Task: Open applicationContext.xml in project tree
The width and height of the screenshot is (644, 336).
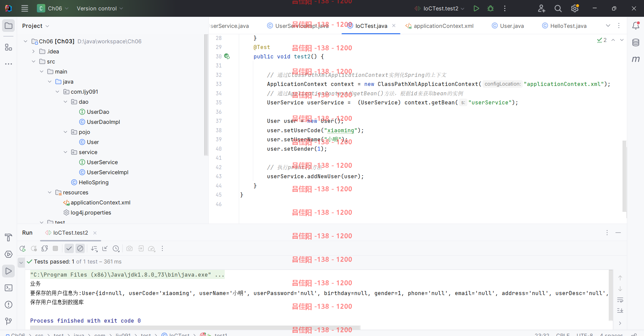Action: pos(97,202)
